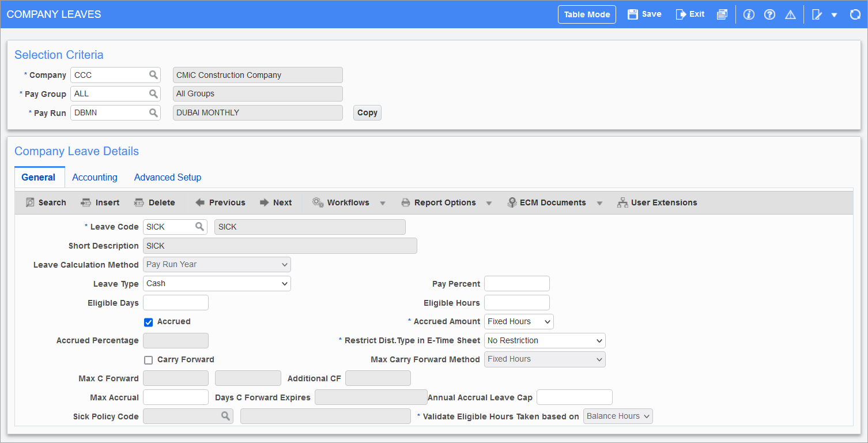Switch to the Accounting tab

pyautogui.click(x=95, y=177)
